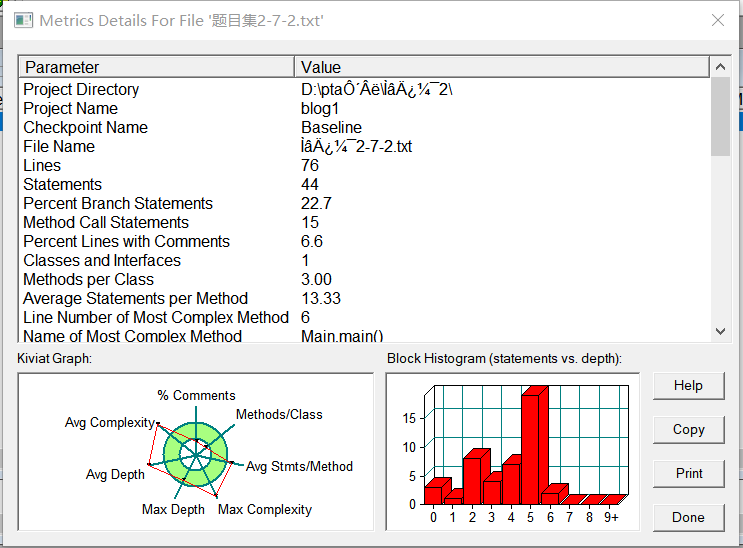The image size is (743, 548).
Task: Click the value blog1
Action: (x=320, y=109)
